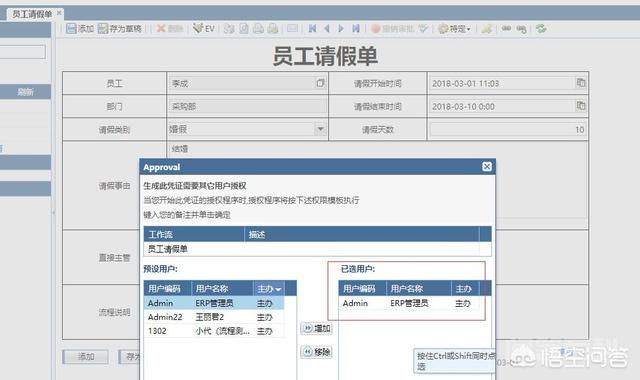Open calendar picker for leave start time
Screen dimensions: 640x380
580,83
